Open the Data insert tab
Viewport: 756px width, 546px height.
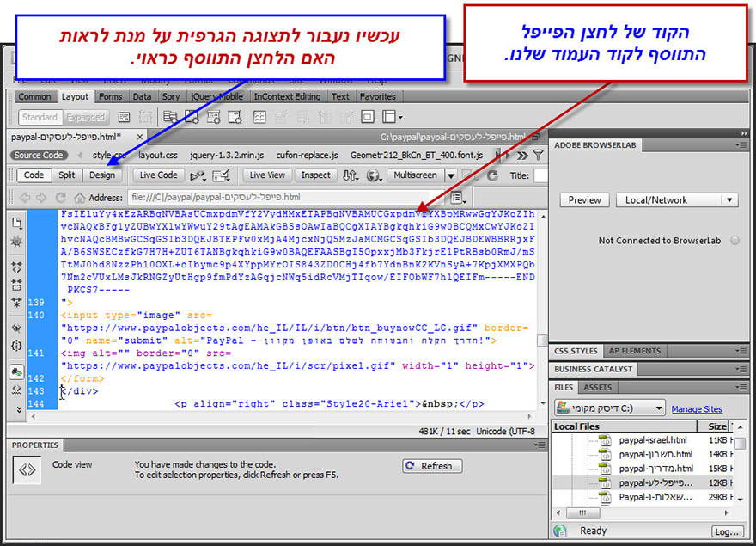pos(142,96)
